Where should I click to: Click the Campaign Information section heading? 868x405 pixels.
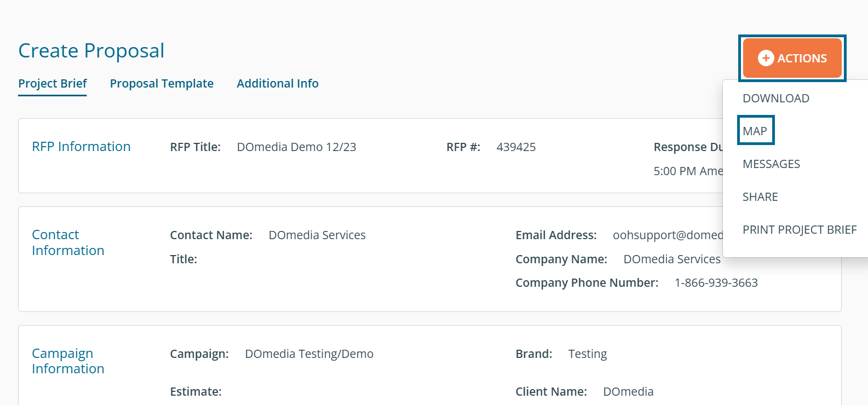(68, 361)
